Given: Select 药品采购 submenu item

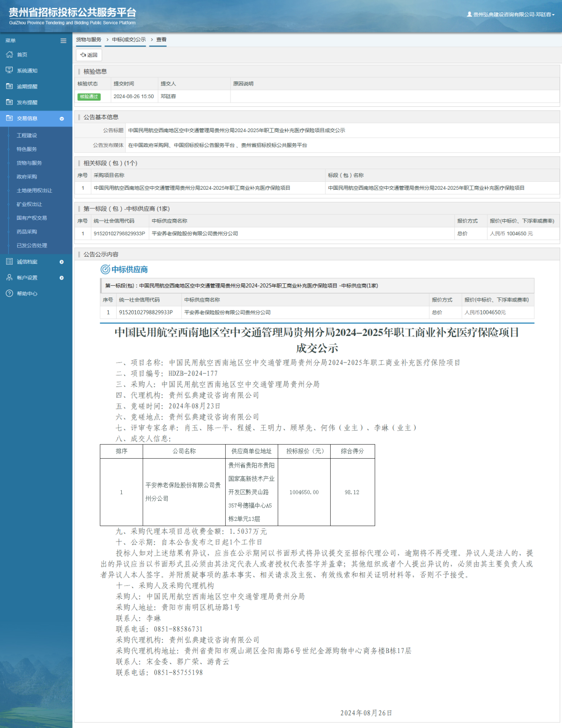Looking at the screenshot, I should click(x=27, y=231).
